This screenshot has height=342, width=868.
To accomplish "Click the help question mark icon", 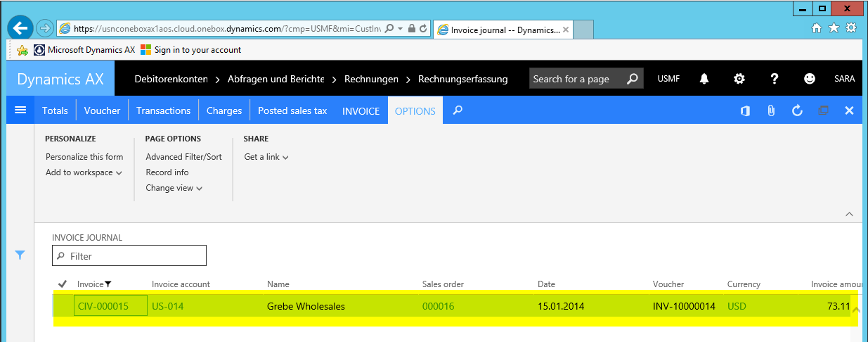I will [x=775, y=79].
